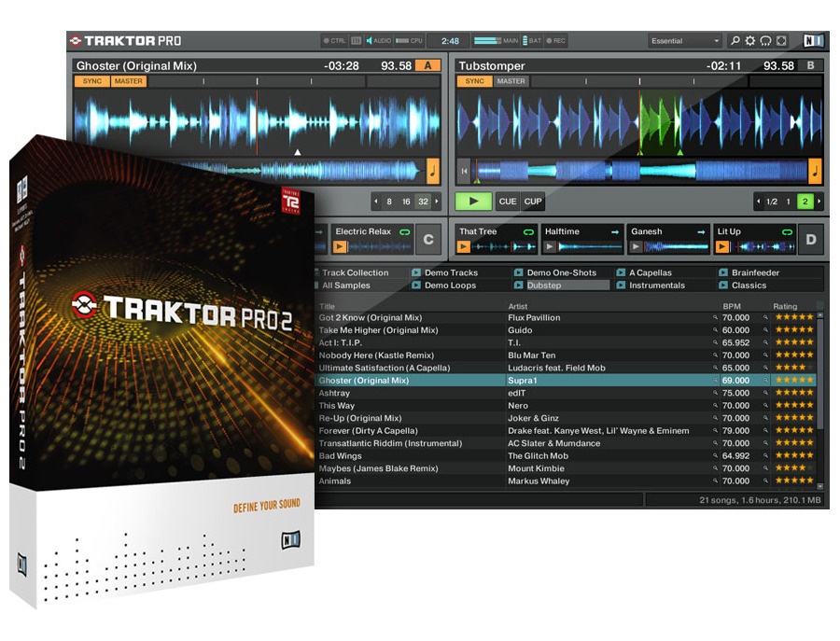The height and width of the screenshot is (641, 840).
Task: Click the CPU load meter
Action: coord(410,41)
